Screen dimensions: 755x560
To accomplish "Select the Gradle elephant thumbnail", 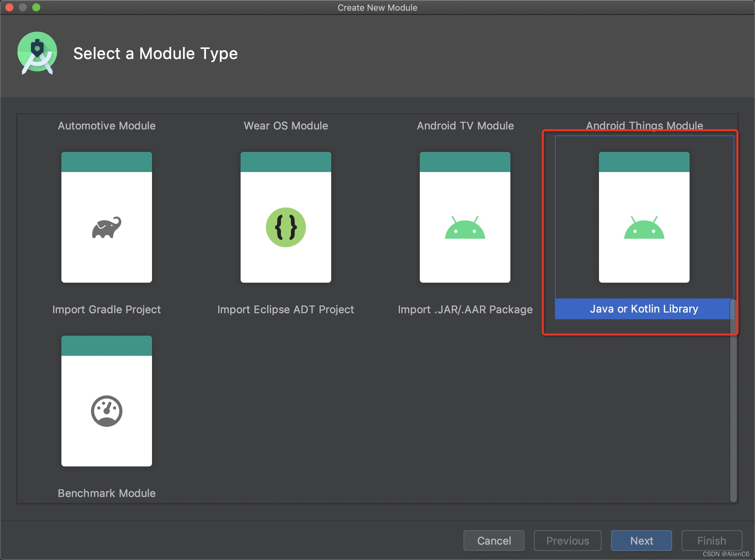I will (106, 217).
